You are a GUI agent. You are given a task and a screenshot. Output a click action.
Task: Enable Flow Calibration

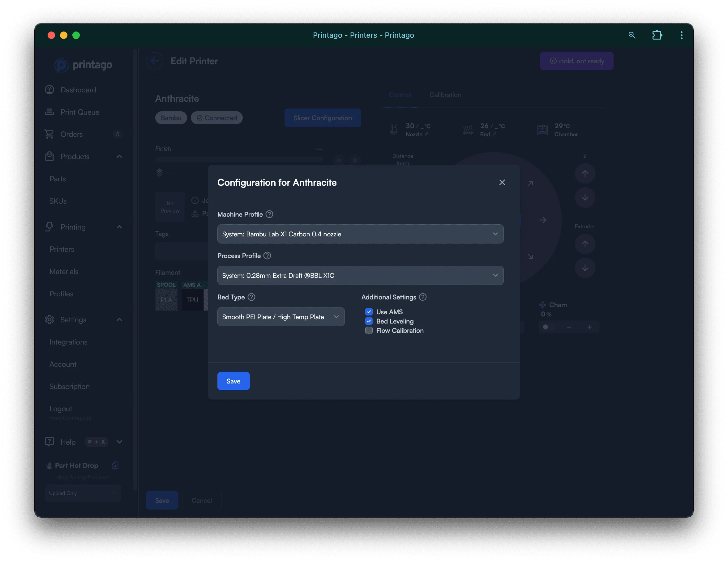[369, 330]
